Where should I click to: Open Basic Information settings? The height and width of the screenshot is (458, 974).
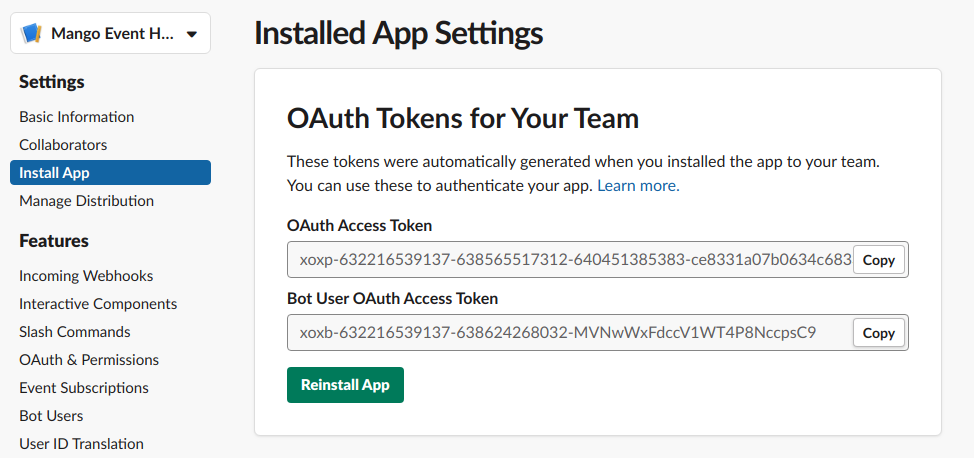pyautogui.click(x=76, y=117)
